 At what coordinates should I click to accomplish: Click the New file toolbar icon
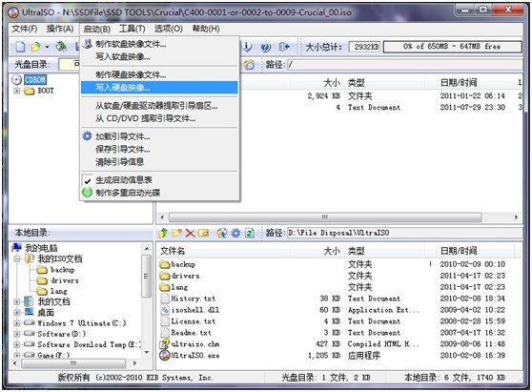pos(20,47)
